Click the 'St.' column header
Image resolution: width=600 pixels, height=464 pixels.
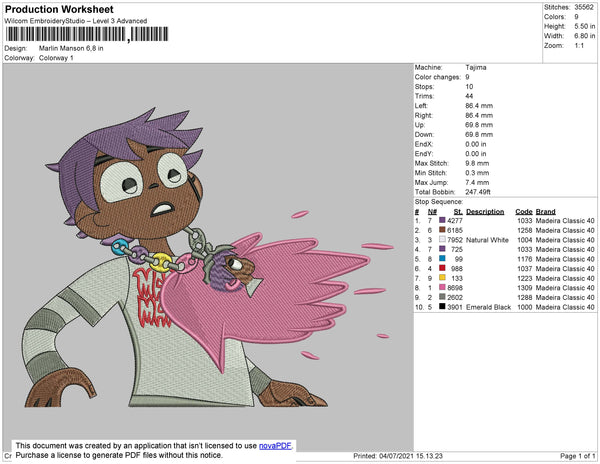click(x=458, y=212)
